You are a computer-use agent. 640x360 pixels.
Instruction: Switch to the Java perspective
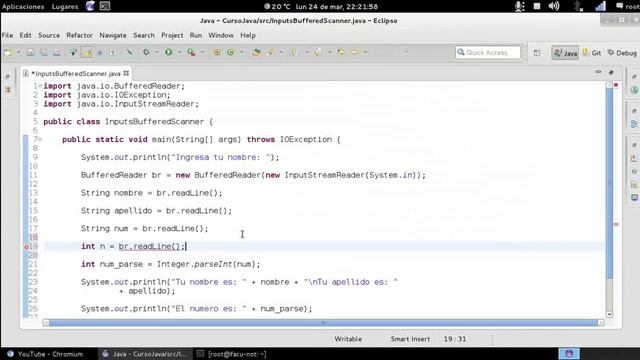565,53
